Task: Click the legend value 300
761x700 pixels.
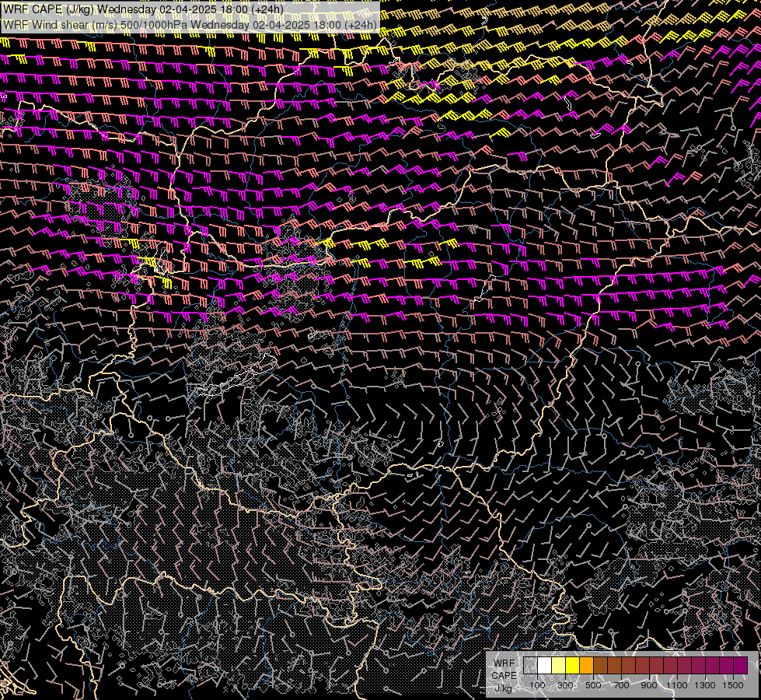Action: (x=565, y=685)
